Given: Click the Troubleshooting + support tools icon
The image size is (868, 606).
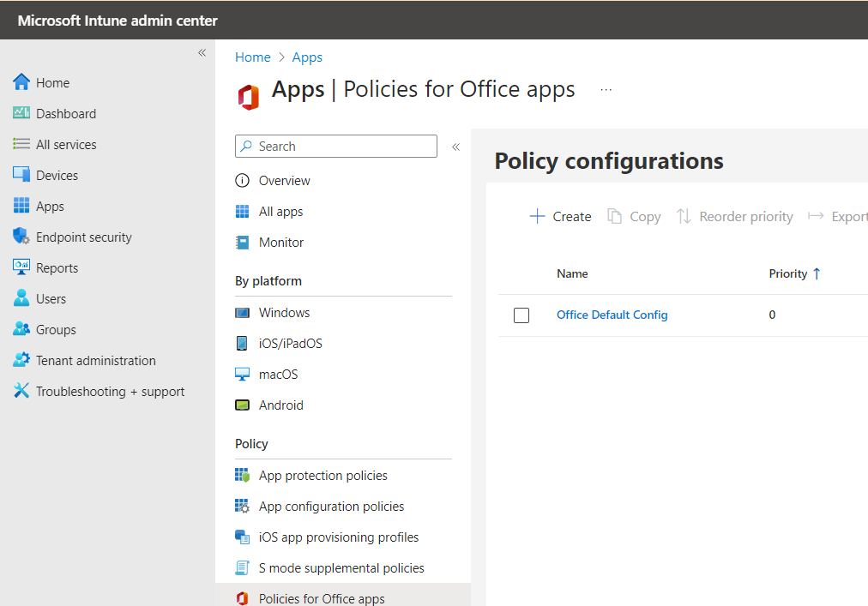Looking at the screenshot, I should tap(21, 392).
